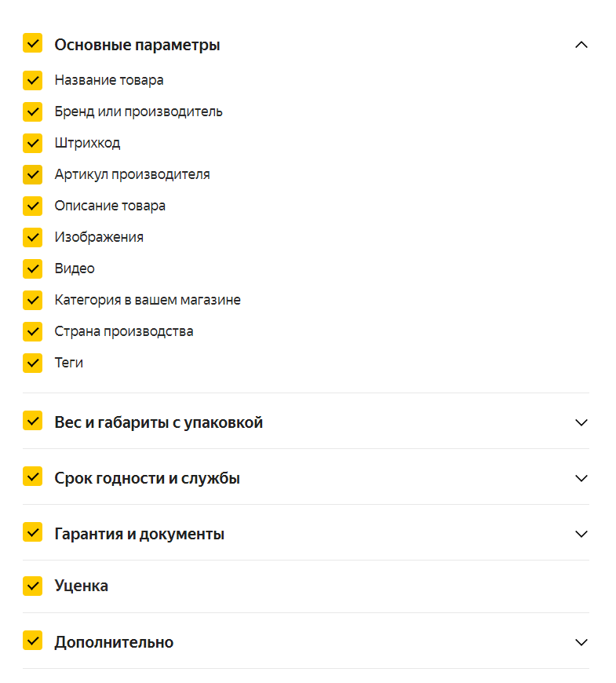Deselect the Страна производства checkbox

(32, 331)
